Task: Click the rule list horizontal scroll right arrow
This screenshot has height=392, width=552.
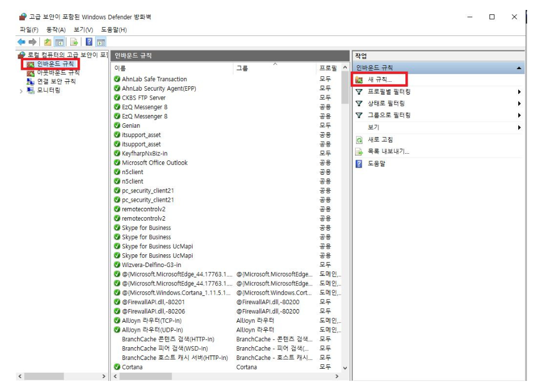Action: pos(337,376)
